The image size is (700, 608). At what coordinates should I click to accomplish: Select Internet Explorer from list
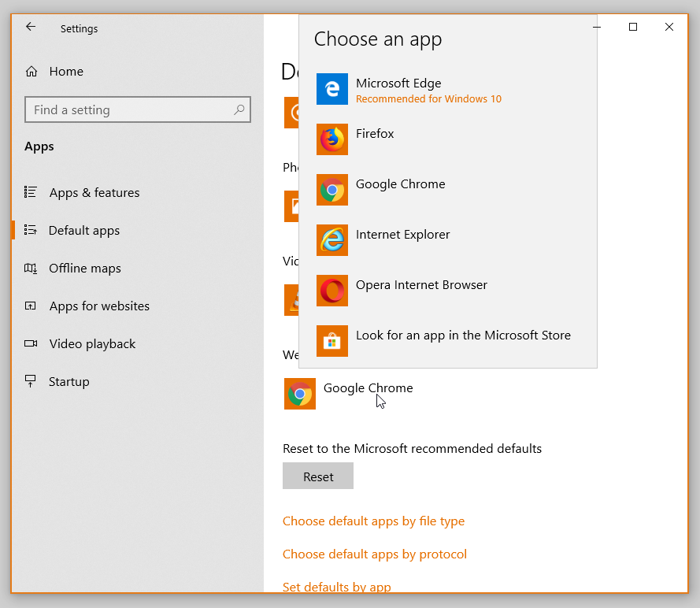pyautogui.click(x=402, y=235)
